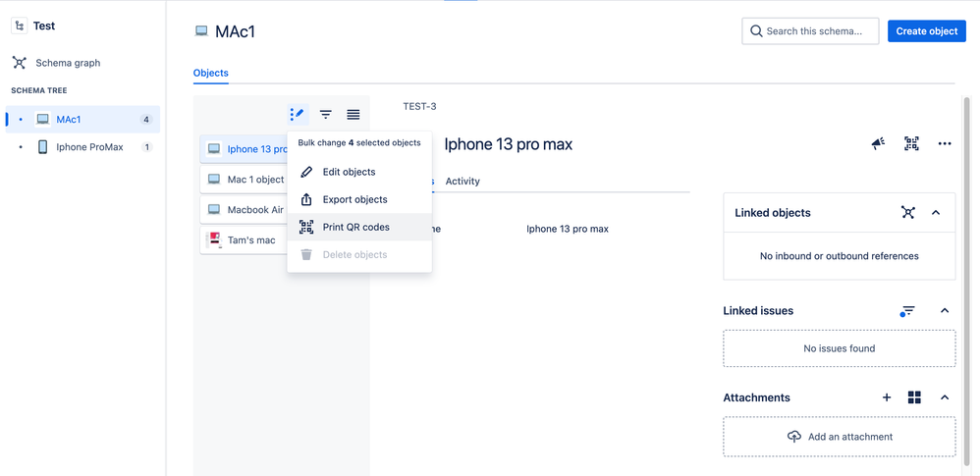The image size is (980, 476).
Task: Open the bulk actions pencil icon
Action: (x=298, y=114)
